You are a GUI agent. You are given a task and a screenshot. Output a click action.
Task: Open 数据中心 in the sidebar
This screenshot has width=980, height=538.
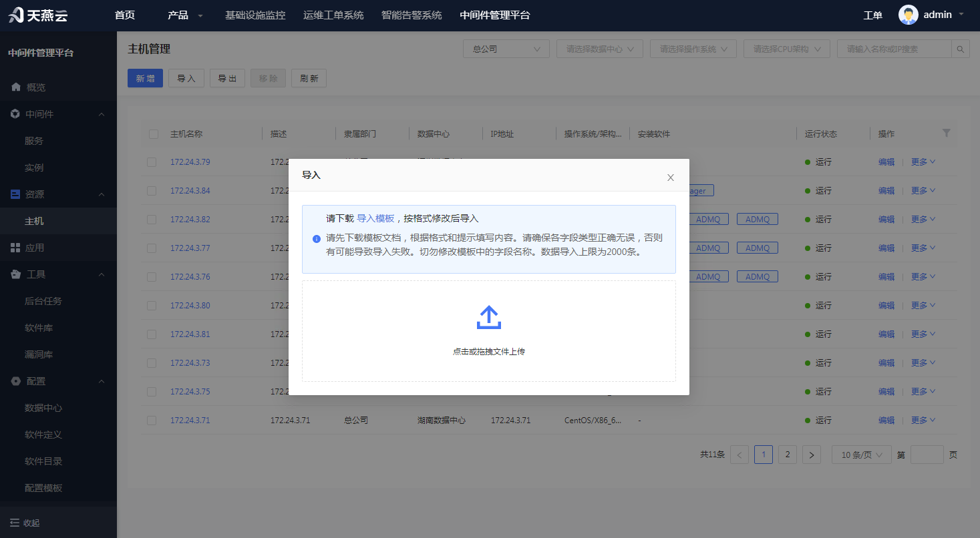43,408
